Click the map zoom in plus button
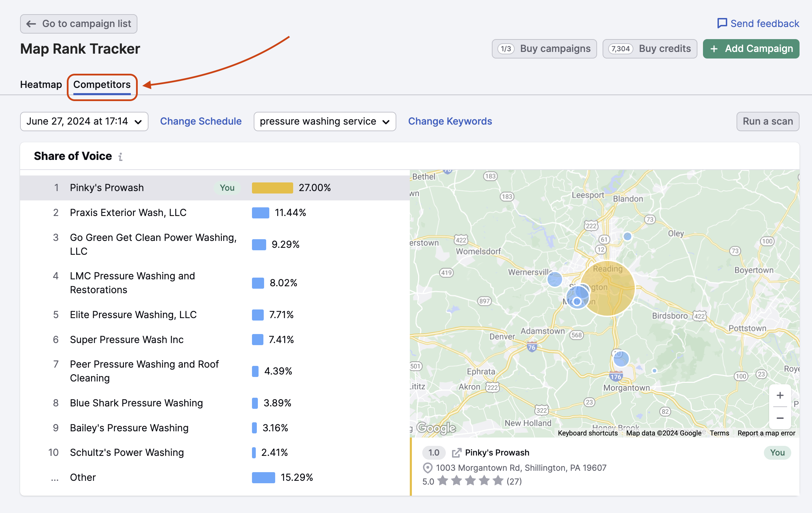The width and height of the screenshot is (812, 513). click(x=780, y=396)
